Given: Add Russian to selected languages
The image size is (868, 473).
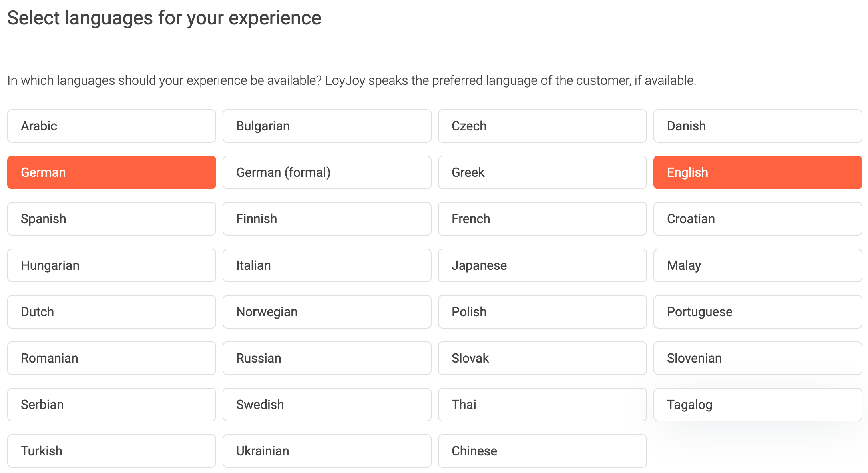Looking at the screenshot, I should pyautogui.click(x=327, y=358).
